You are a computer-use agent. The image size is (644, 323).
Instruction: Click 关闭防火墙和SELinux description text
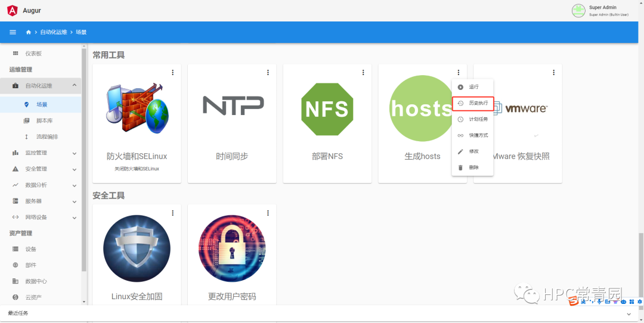point(137,169)
